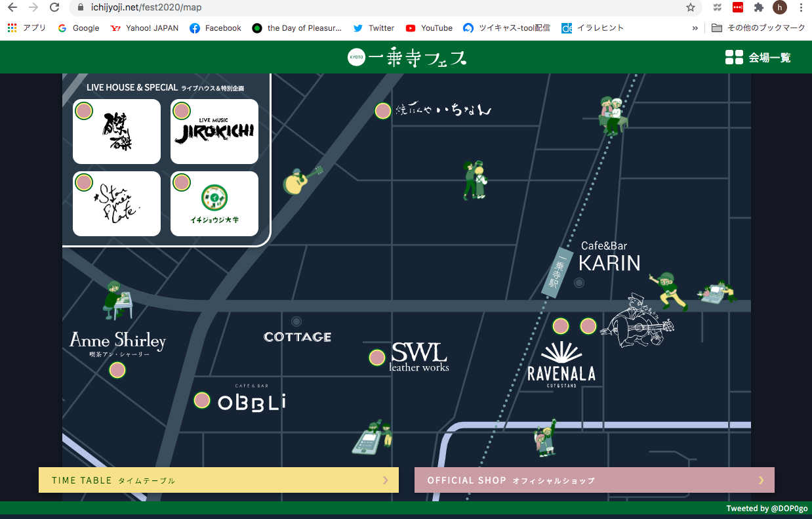Reload the current page
812x519 pixels.
click(x=54, y=7)
